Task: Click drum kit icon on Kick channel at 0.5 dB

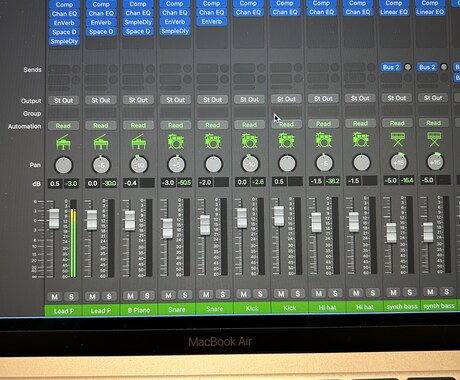Action: tap(286, 140)
